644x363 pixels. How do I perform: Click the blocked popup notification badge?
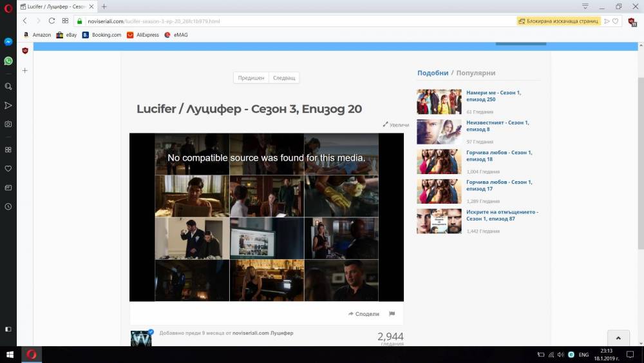point(558,21)
